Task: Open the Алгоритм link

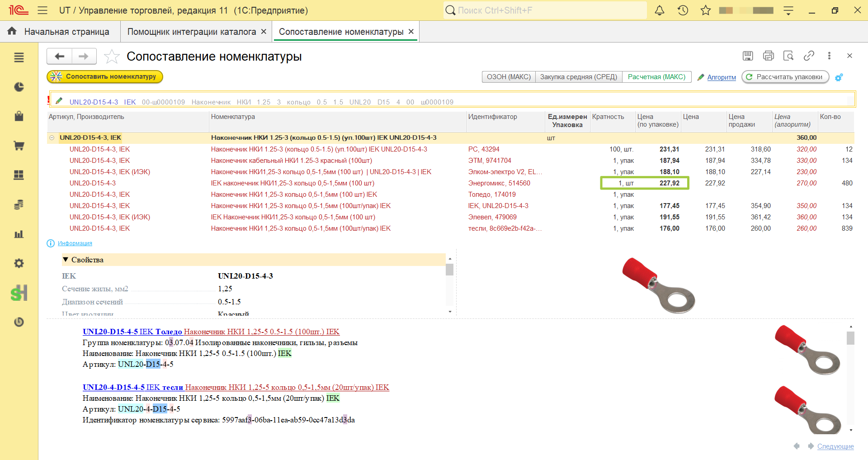Action: (722, 77)
